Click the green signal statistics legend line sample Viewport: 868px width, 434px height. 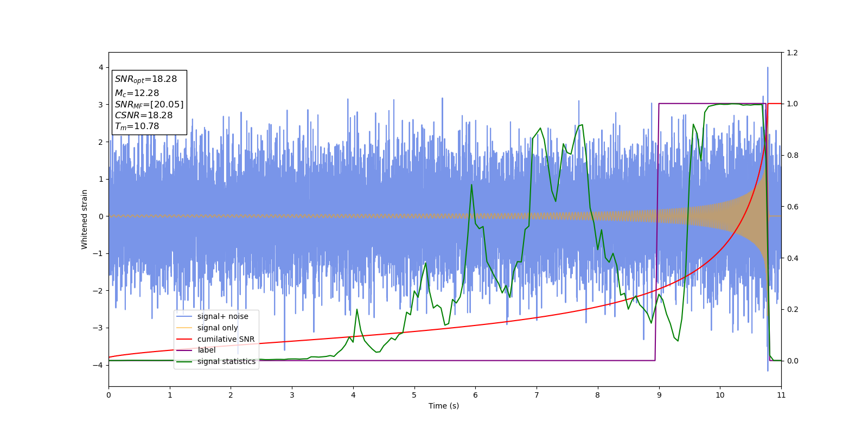point(184,361)
